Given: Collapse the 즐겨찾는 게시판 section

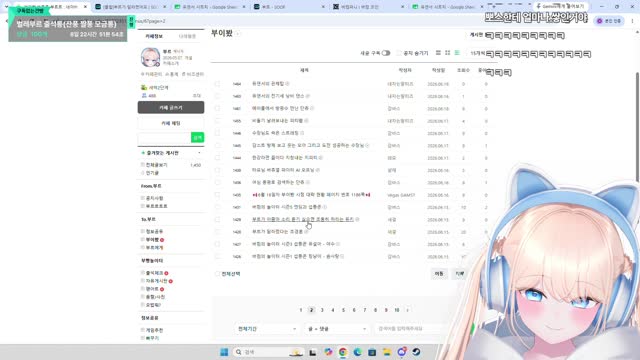Looking at the screenshot, I should pos(199,153).
